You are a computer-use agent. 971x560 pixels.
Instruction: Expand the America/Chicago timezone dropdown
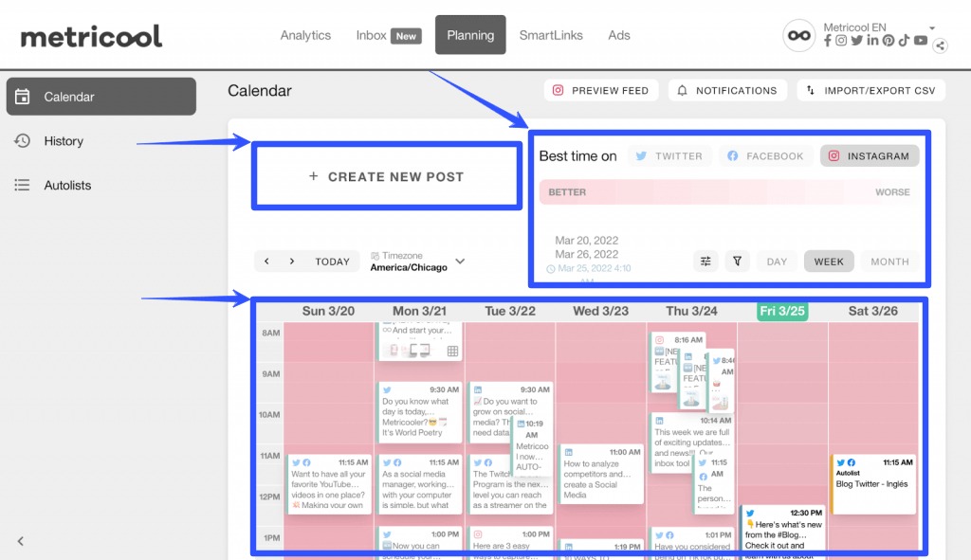(461, 262)
